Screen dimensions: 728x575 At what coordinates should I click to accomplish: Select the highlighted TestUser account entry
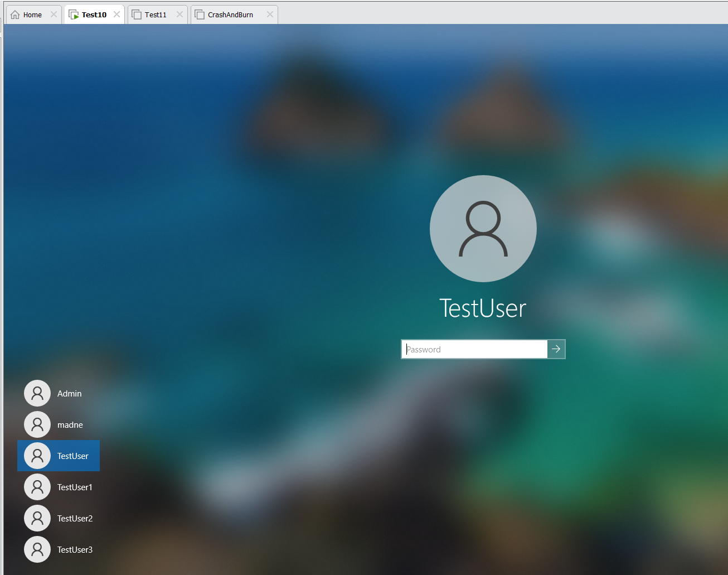pos(59,456)
